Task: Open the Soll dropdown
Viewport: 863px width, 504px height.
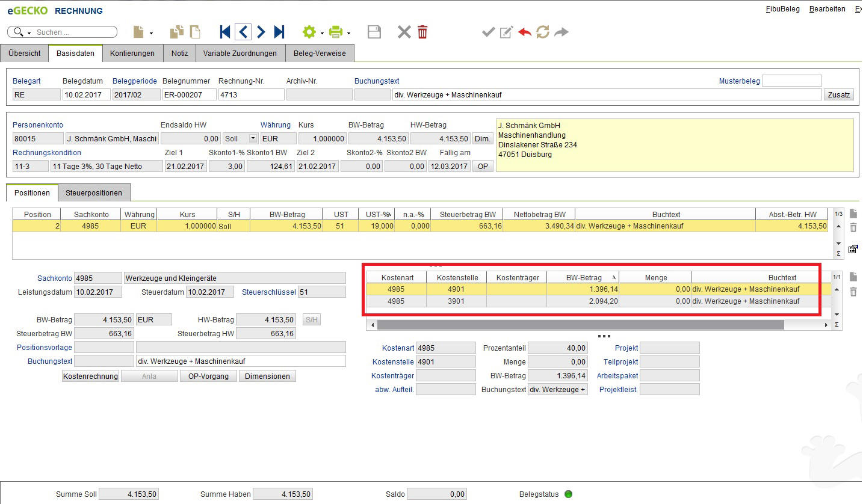Action: pyautogui.click(x=253, y=138)
